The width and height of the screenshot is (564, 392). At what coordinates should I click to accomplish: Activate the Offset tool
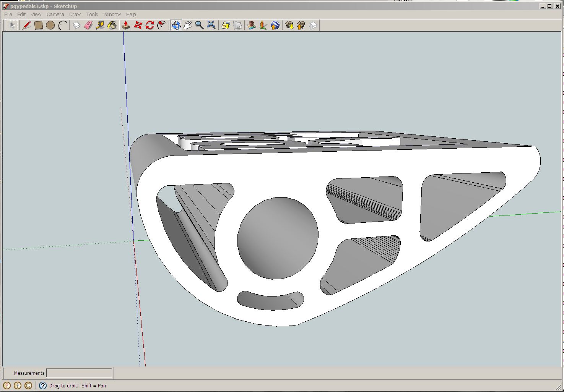(162, 25)
